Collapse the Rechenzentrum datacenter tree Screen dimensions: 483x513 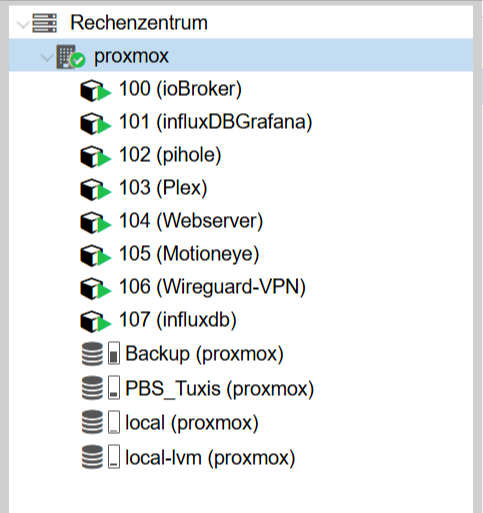point(23,24)
